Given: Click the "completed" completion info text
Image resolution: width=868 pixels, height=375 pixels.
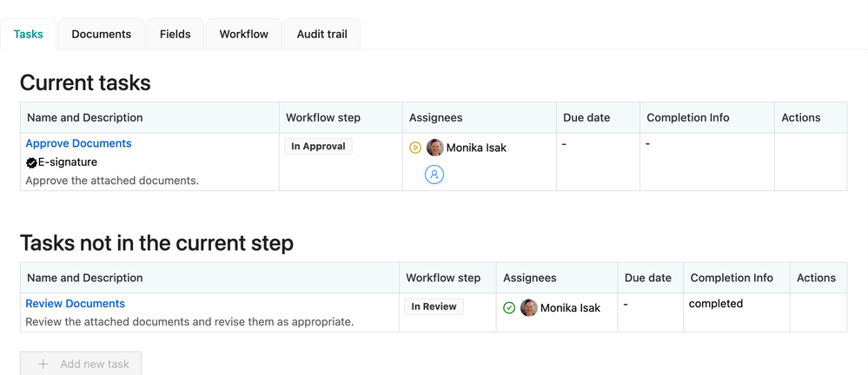Looking at the screenshot, I should pyautogui.click(x=715, y=304).
